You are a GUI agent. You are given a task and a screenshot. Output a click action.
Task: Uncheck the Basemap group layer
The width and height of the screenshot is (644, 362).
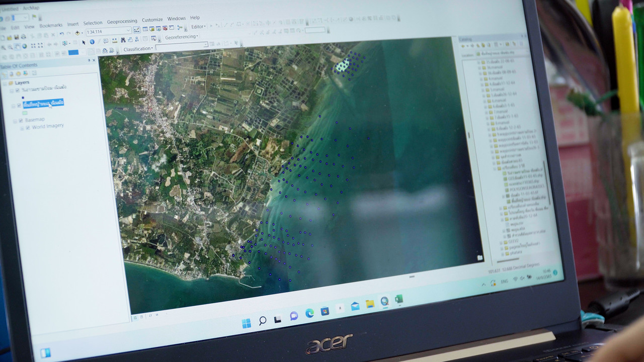(x=21, y=121)
